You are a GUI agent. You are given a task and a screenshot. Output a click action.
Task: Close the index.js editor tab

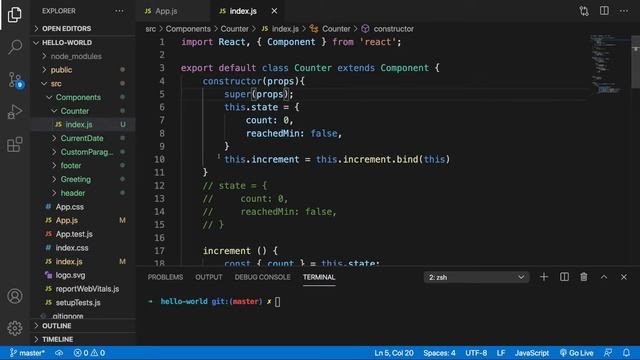coord(274,11)
